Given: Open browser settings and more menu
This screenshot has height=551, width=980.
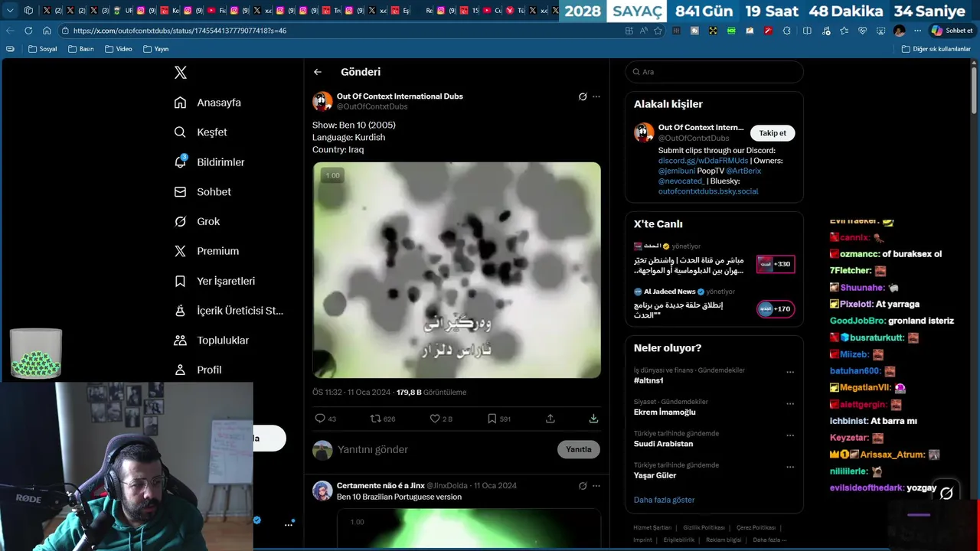Looking at the screenshot, I should click(x=917, y=31).
